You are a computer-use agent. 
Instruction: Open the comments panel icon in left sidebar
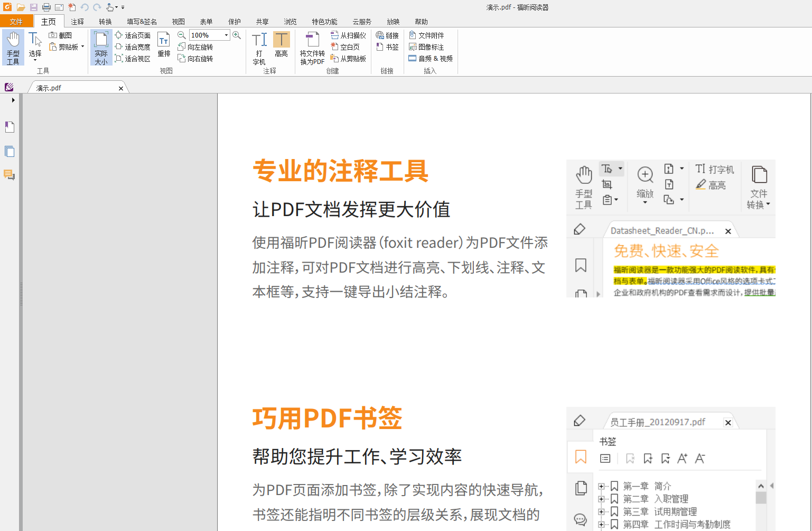click(9, 175)
